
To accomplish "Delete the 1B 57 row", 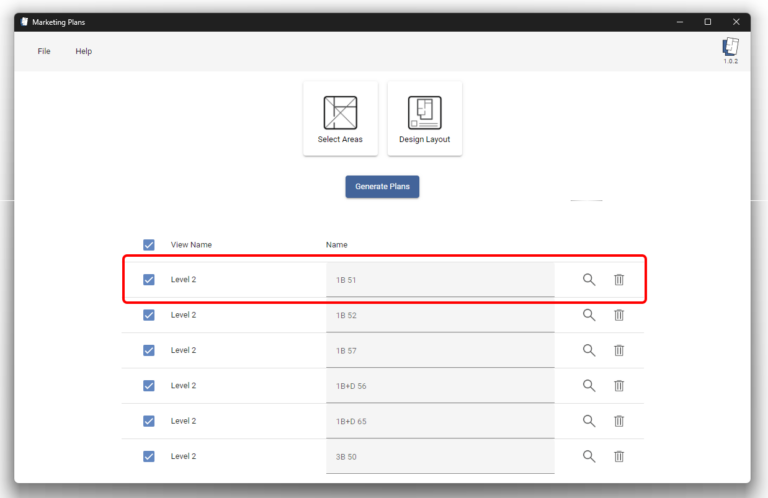I will coord(619,350).
